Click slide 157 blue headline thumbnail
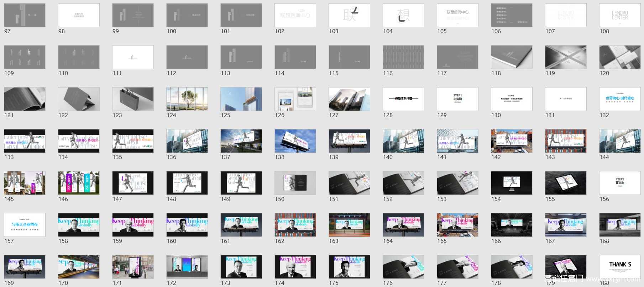Screen dimensions: 644x287 pyautogui.click(x=25, y=225)
